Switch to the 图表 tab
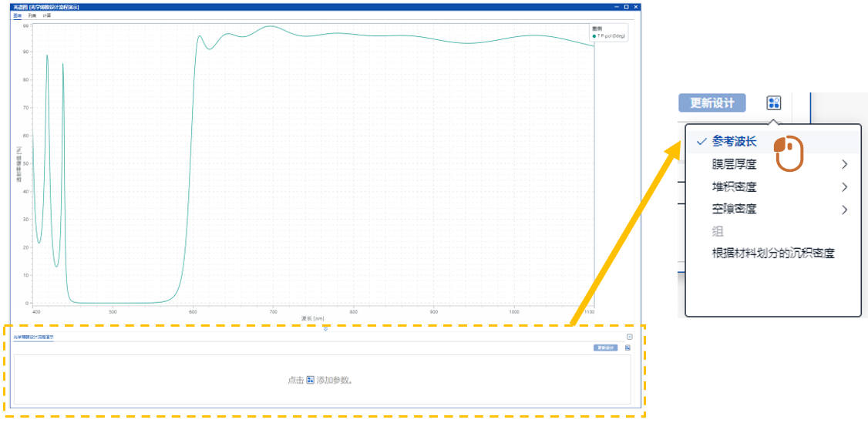 [x=17, y=15]
